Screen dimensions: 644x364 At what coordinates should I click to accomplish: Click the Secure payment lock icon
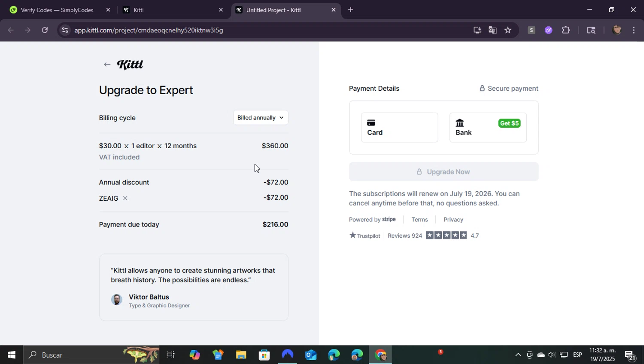click(x=482, y=89)
